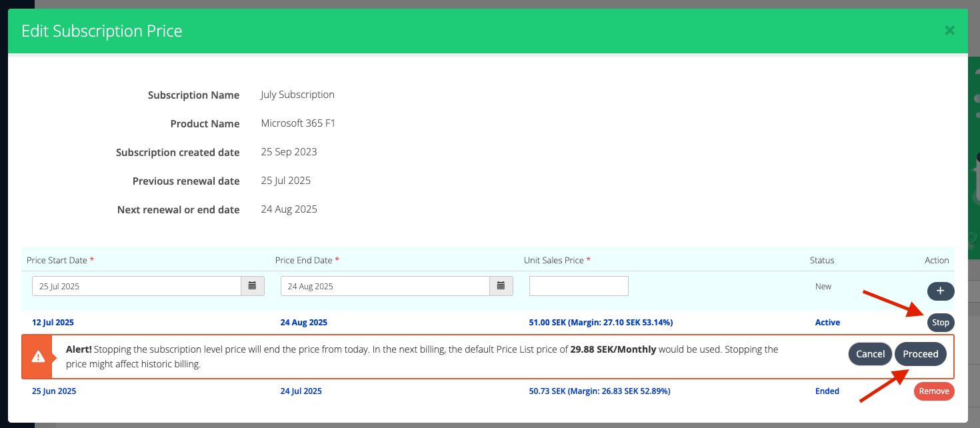This screenshot has height=428, width=980.
Task: Select the 51.00 SEK active price text
Action: (x=601, y=323)
